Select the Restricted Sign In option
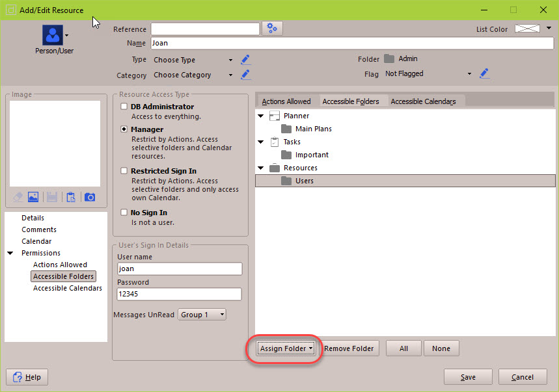The image size is (559, 392). coord(124,171)
